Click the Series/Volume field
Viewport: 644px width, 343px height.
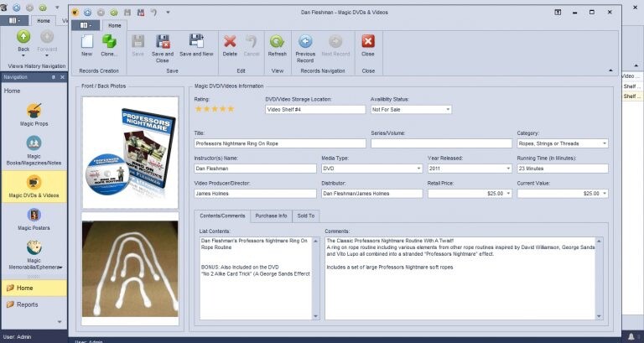pos(442,143)
